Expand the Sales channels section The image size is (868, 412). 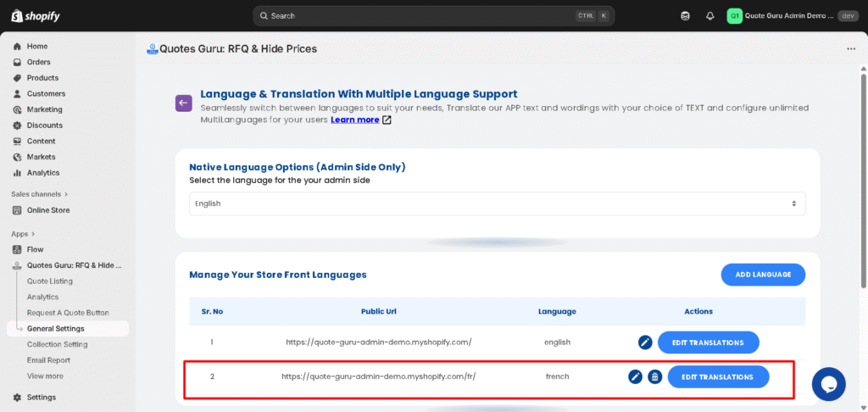(x=40, y=194)
